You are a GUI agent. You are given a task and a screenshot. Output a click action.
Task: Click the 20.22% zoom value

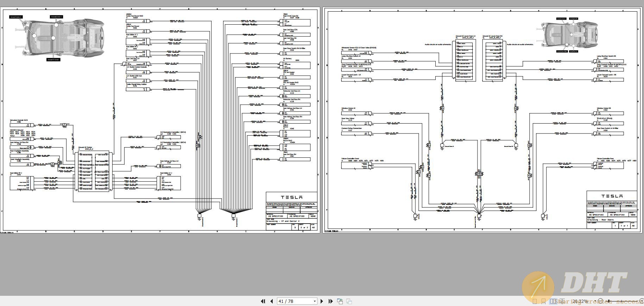tap(580, 301)
